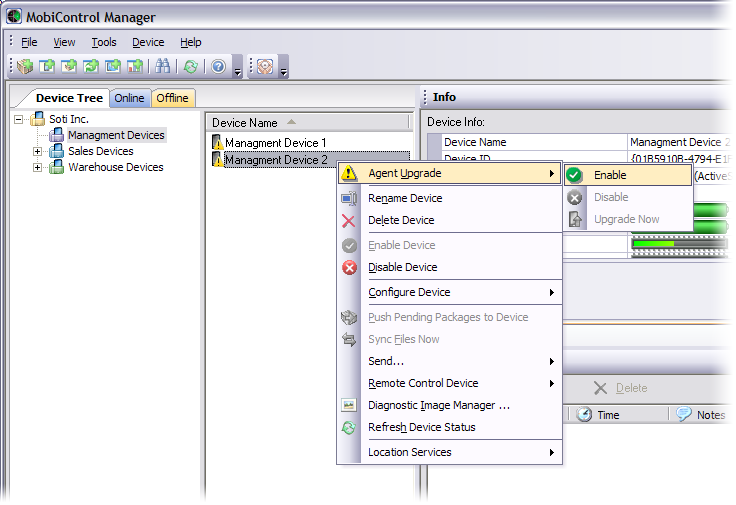Click the red Disable Device icon
736x505 pixels.
[349, 268]
